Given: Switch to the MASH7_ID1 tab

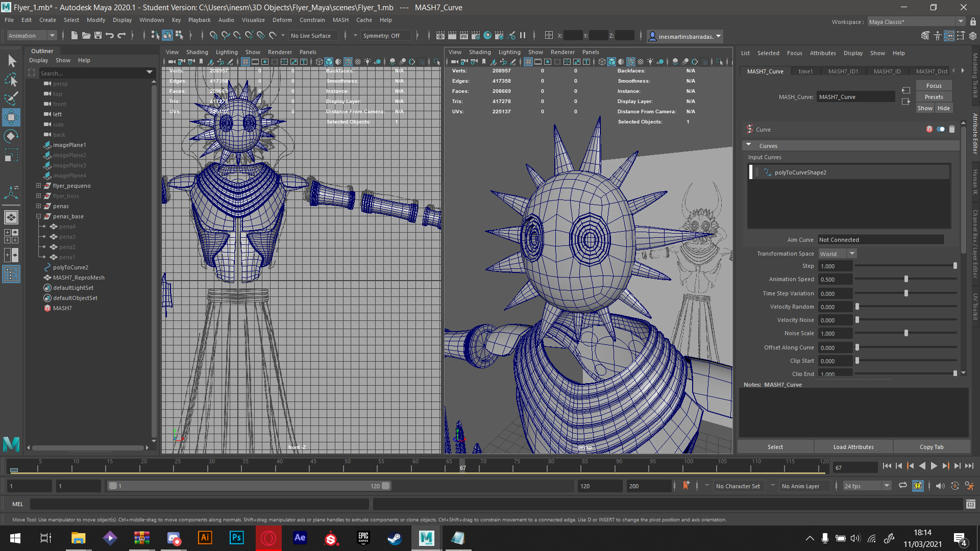Looking at the screenshot, I should [843, 71].
